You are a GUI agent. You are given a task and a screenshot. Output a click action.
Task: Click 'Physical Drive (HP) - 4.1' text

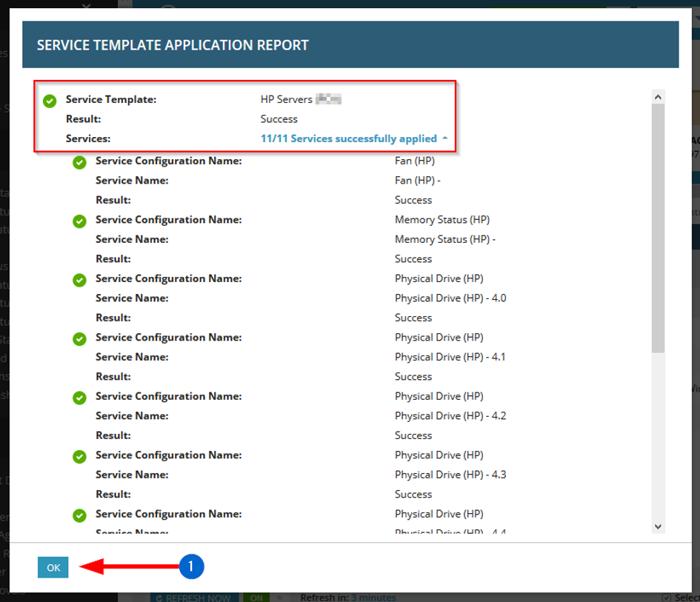click(x=450, y=358)
